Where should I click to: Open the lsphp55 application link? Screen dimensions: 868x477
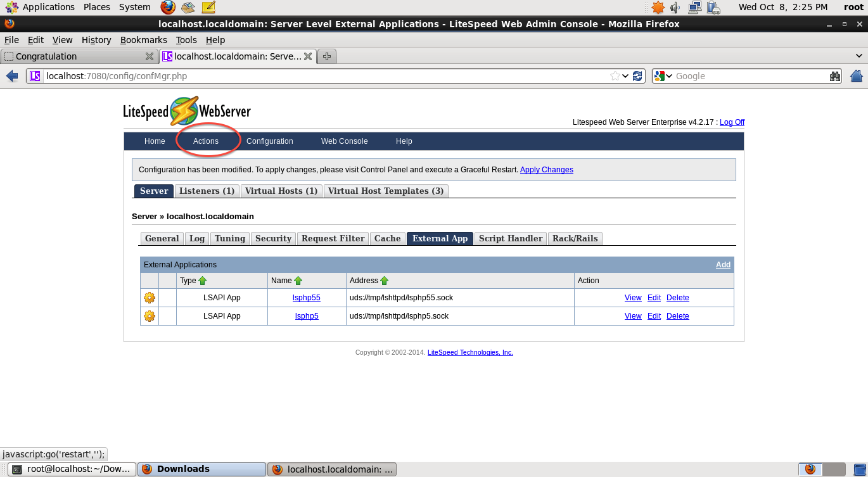point(307,298)
